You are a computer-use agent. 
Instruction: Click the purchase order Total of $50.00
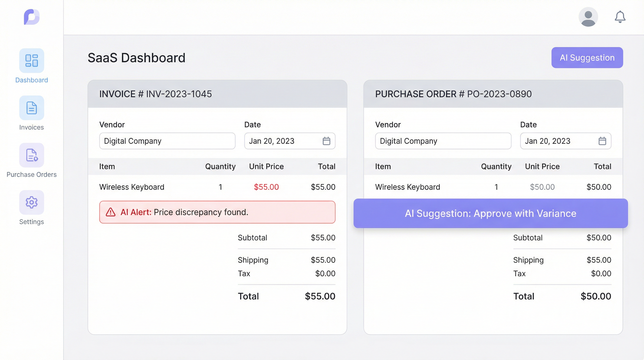598,296
